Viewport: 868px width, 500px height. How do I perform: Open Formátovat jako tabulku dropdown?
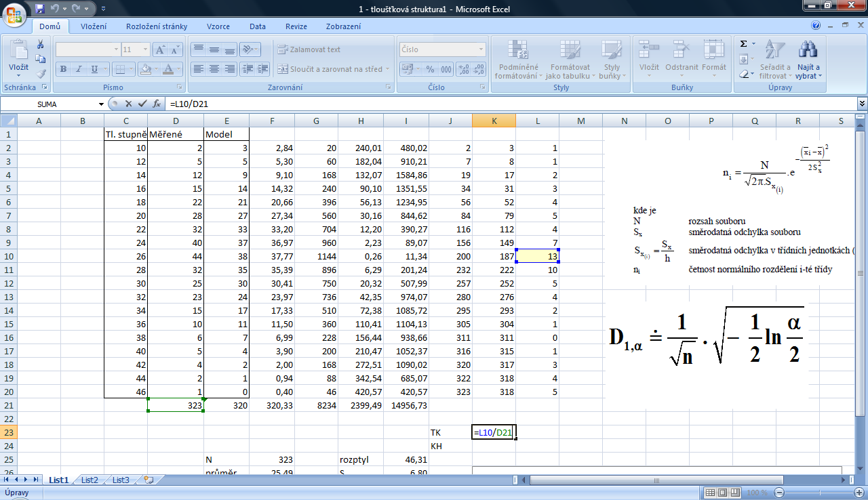click(570, 59)
